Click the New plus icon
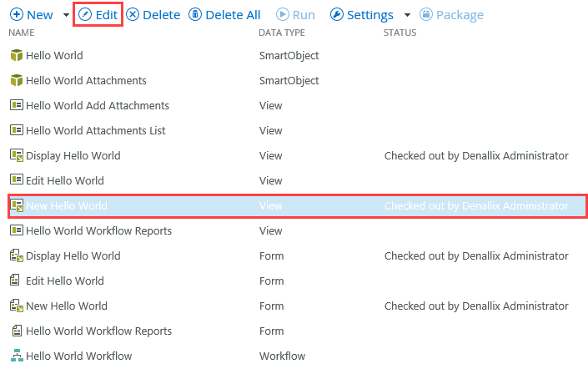The height and width of the screenshot is (374, 588). (x=16, y=15)
